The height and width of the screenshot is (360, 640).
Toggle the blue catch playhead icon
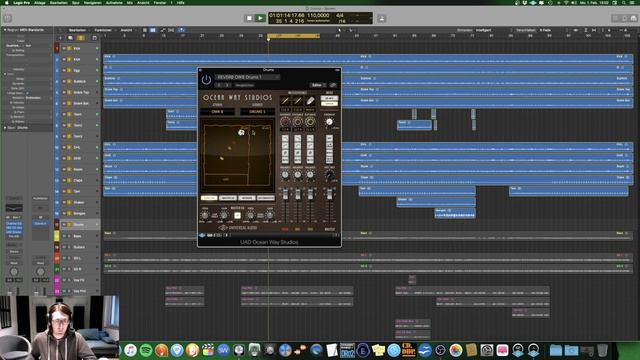(x=181, y=30)
